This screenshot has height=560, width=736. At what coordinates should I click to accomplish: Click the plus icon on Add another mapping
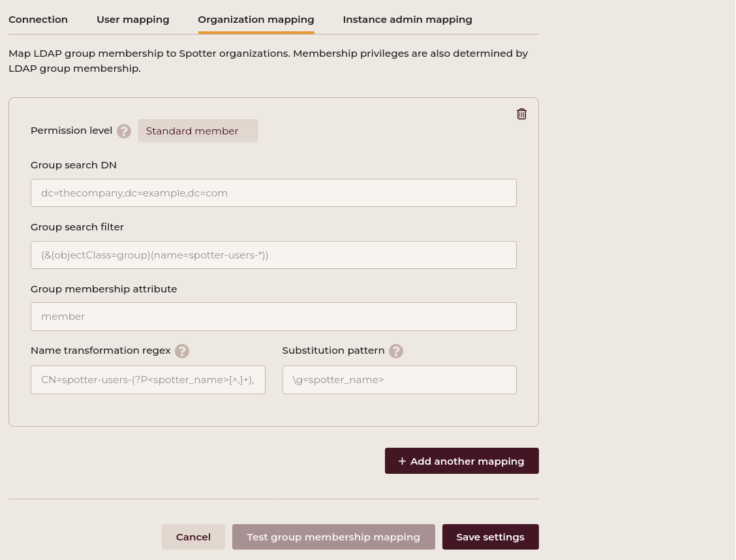point(402,461)
